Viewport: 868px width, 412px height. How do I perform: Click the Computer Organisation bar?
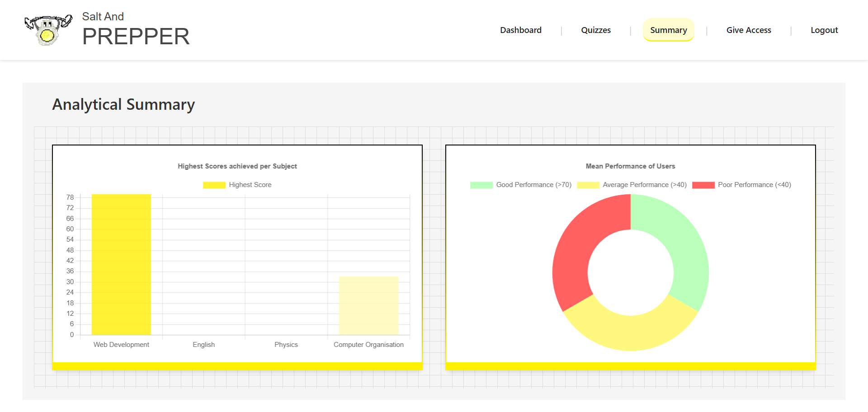(368, 305)
